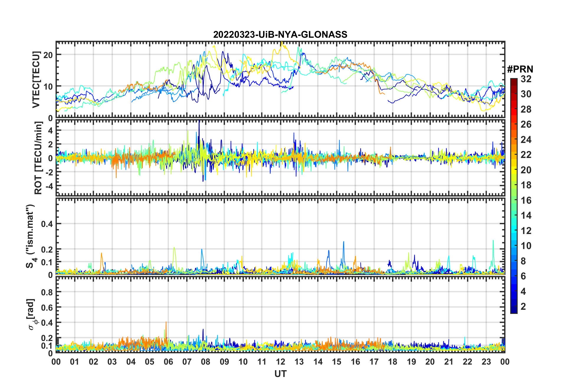Image resolution: width=561 pixels, height=392 pixels.
Task: Select the 23 hour tick on the UT axis
Action: (486, 362)
